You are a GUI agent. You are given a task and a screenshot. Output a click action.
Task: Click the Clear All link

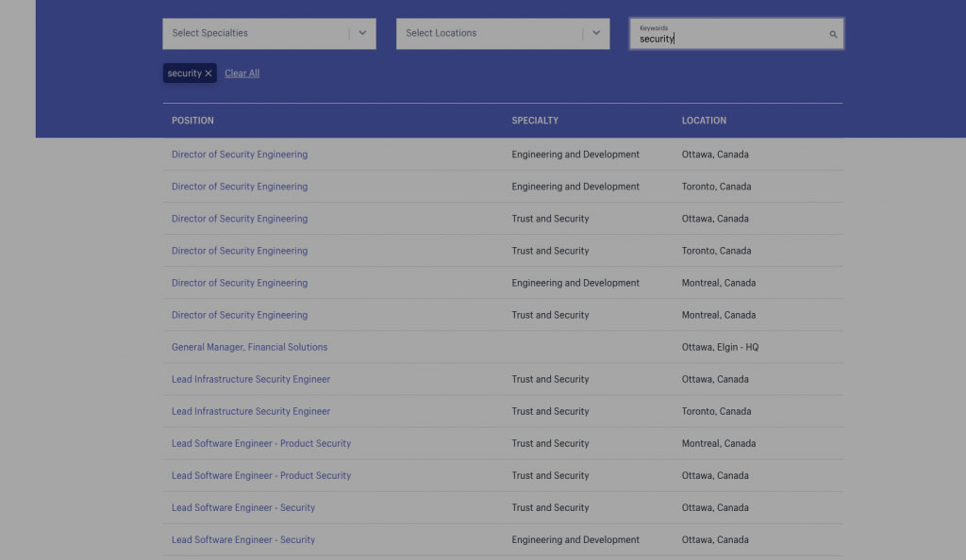242,74
